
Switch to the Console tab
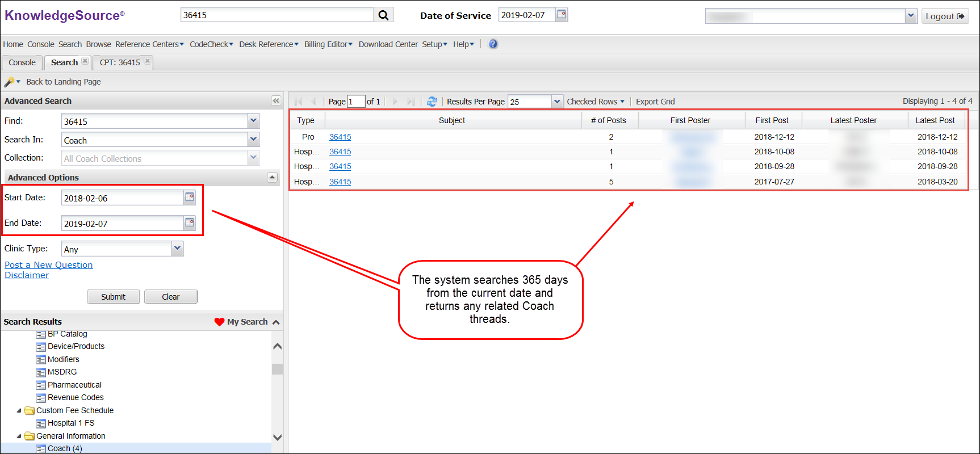(x=22, y=62)
